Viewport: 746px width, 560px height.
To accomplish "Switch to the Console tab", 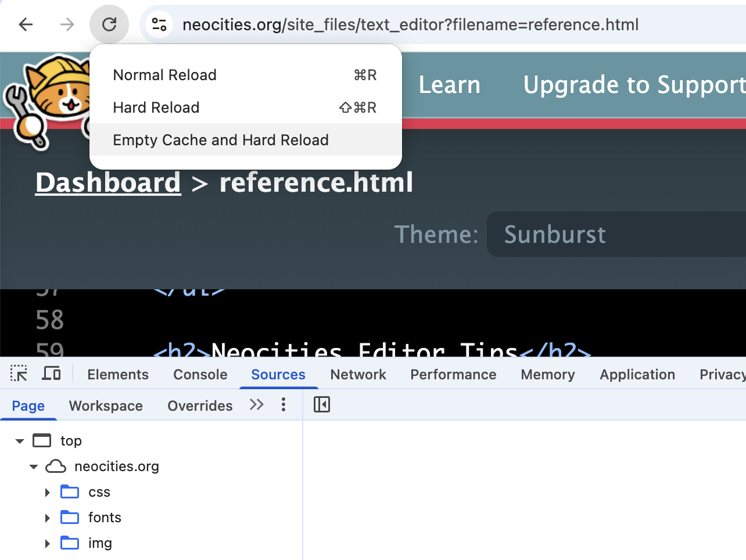I will click(x=200, y=375).
